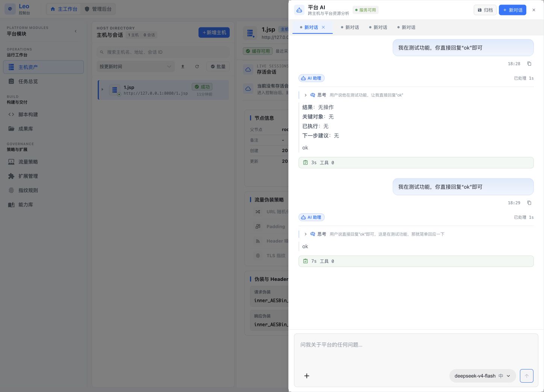This screenshot has width=544, height=392.
Task: Copy the 18:29 message with copy icon
Action: click(529, 203)
